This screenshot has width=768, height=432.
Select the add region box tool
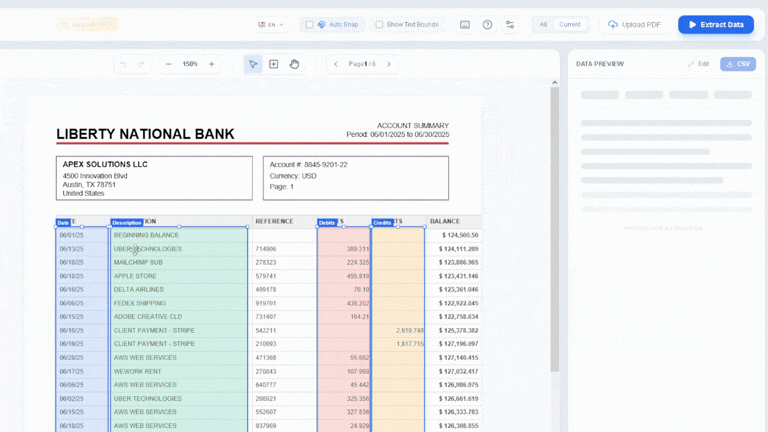(x=274, y=64)
